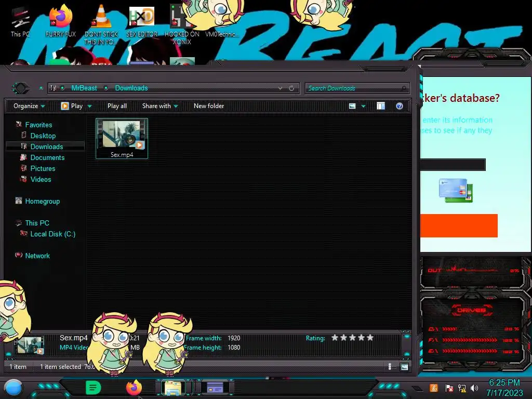532x399 pixels.
Task: Expand the address bar history dropdown
Action: pos(280,88)
